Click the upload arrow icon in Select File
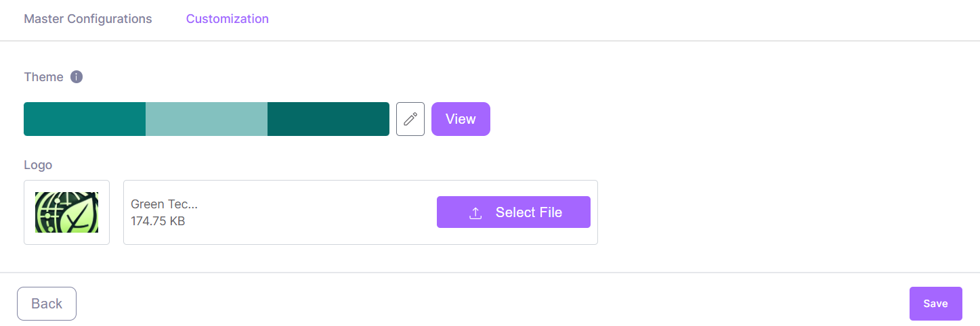 point(475,213)
